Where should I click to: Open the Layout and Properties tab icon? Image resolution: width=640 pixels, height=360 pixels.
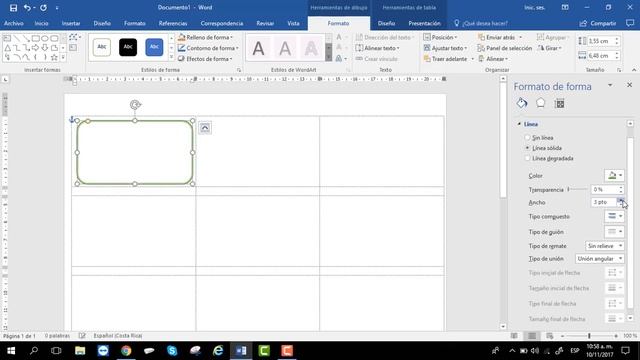[x=560, y=104]
